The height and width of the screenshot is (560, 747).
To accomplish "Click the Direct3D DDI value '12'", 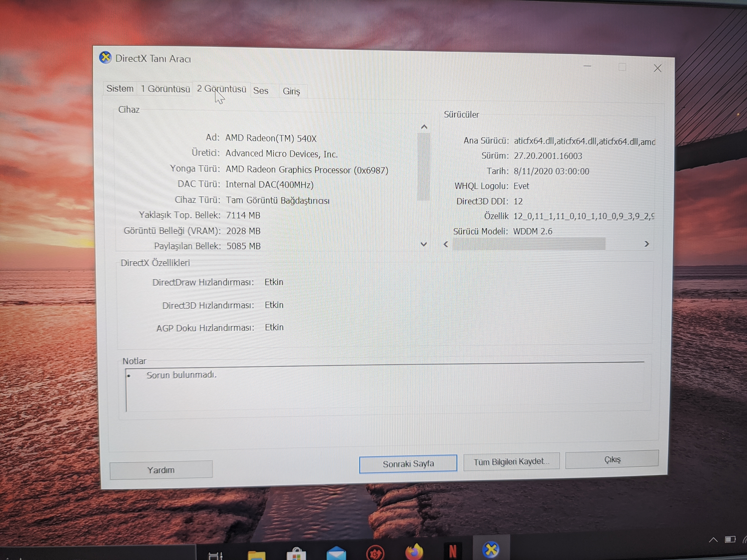I will tap(518, 202).
